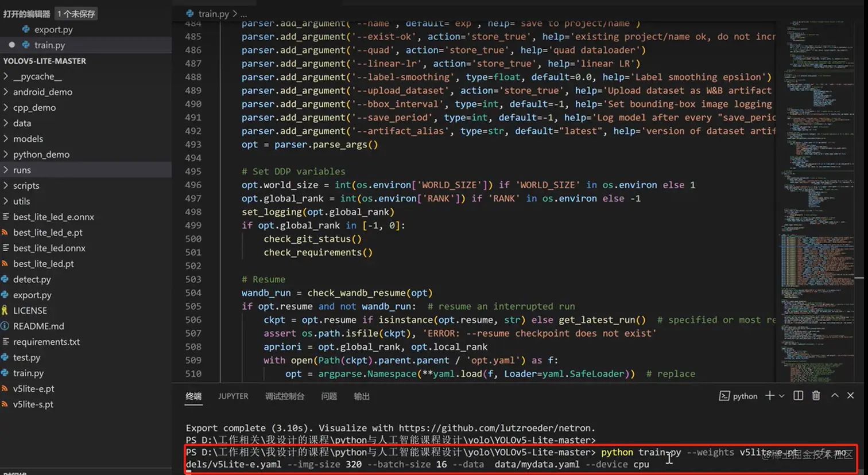This screenshot has width=868, height=475.
Task: Click the Python icon of export.py under open editors
Action: 26,29
